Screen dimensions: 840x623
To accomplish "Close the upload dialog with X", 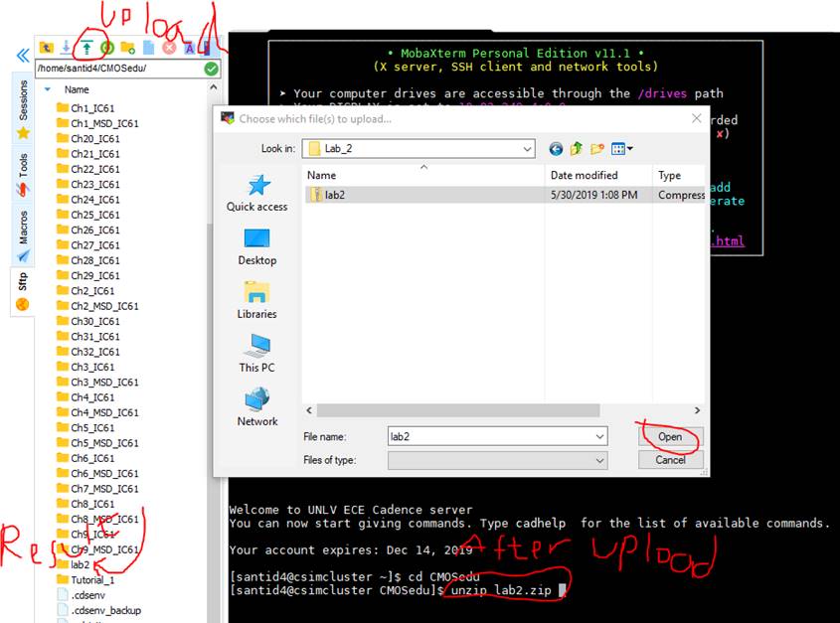I will pyautogui.click(x=697, y=118).
